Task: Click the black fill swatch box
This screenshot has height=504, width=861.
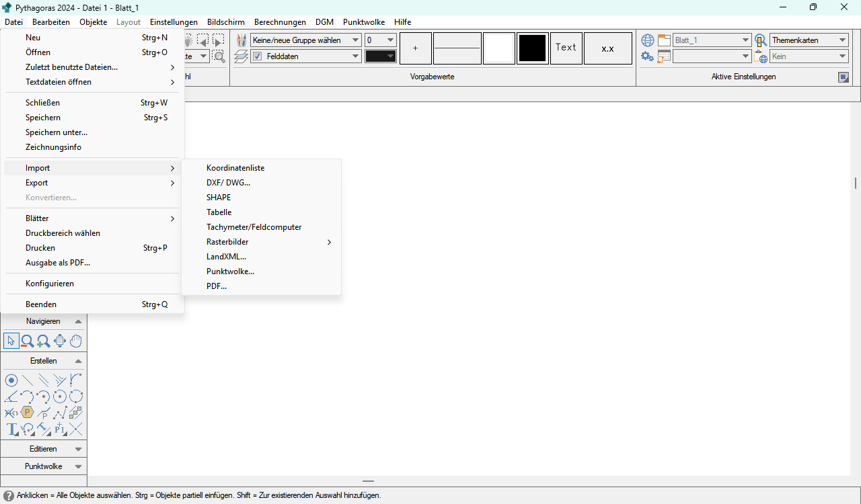Action: (533, 48)
